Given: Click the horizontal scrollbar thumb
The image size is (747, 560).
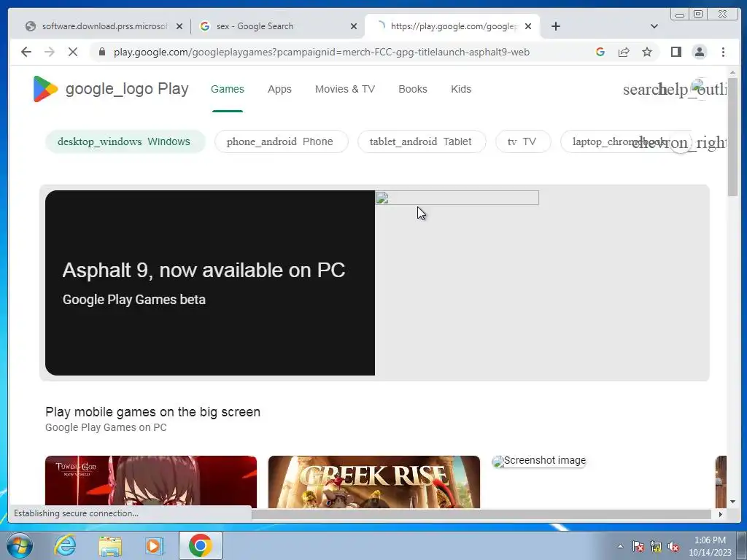Looking at the screenshot, I should [481, 514].
